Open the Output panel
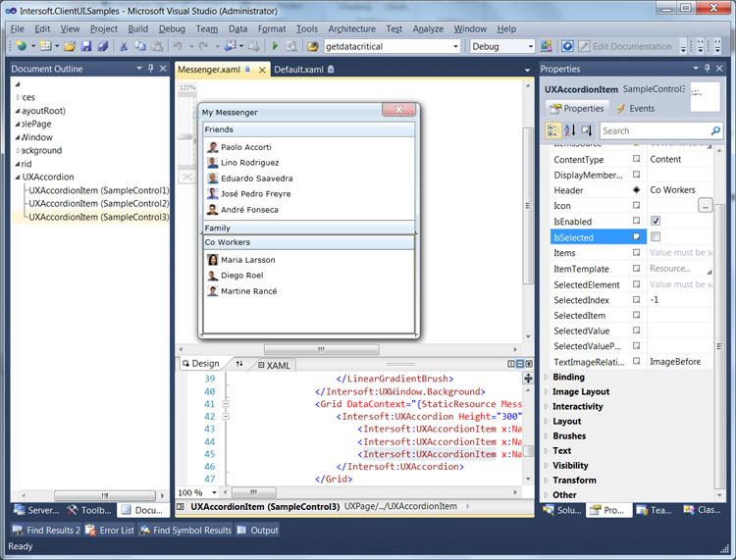This screenshot has height=560, width=736. (x=258, y=530)
